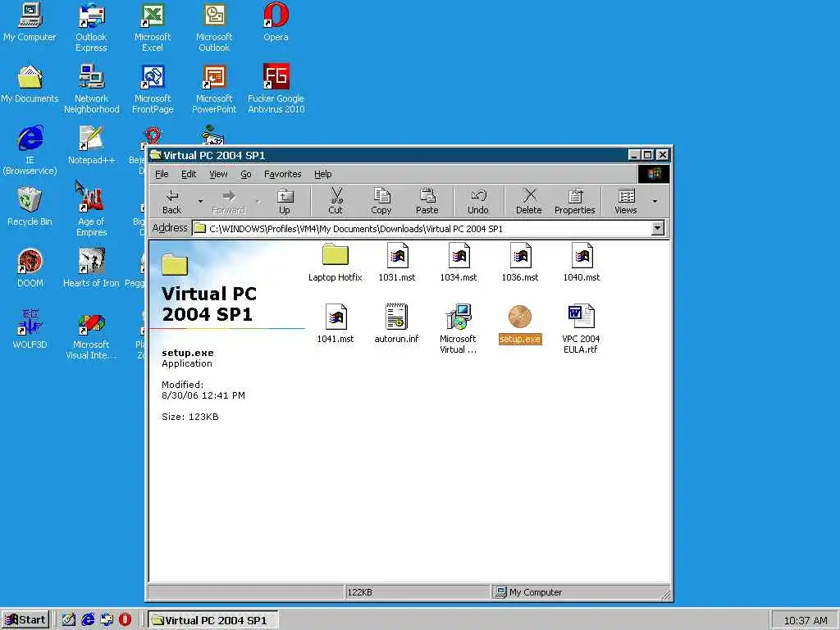Select Microsoft Outlook desktop shortcut
Screen dimensions: 840x630
(214, 28)
